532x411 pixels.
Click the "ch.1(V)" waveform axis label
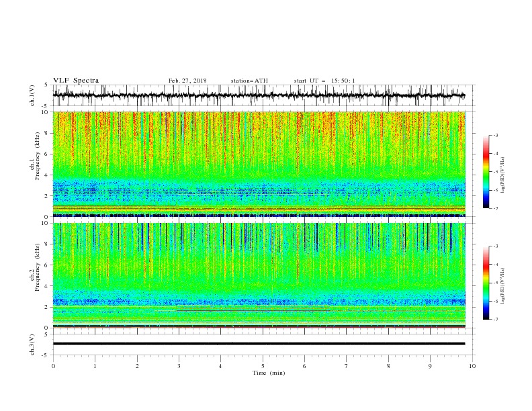tap(32, 95)
